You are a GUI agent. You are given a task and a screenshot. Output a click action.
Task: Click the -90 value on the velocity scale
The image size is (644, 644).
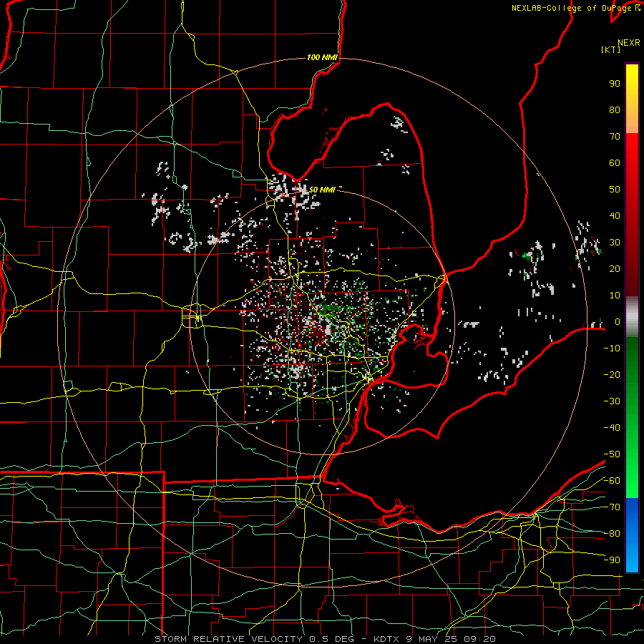tap(612, 560)
